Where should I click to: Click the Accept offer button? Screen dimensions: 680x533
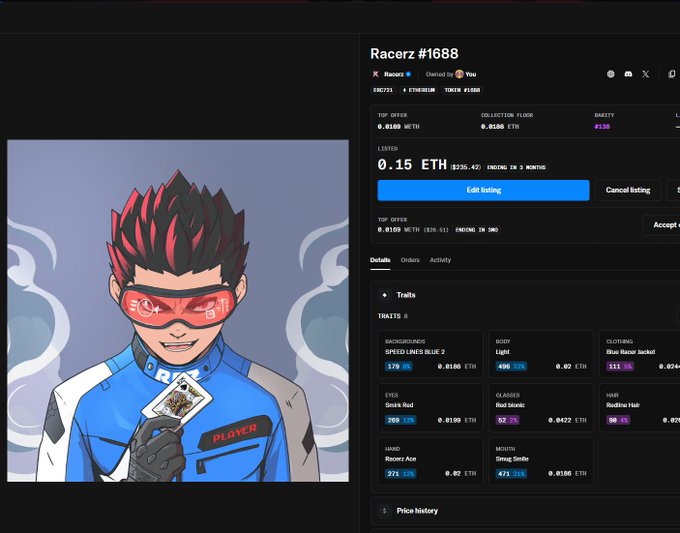point(662,225)
